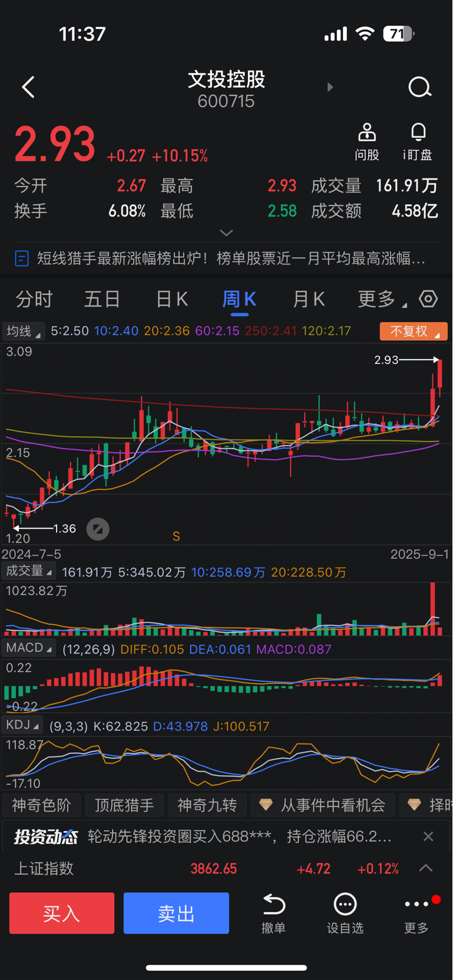
Task: Go to next stock via triangle arrow
Action: click(x=330, y=87)
